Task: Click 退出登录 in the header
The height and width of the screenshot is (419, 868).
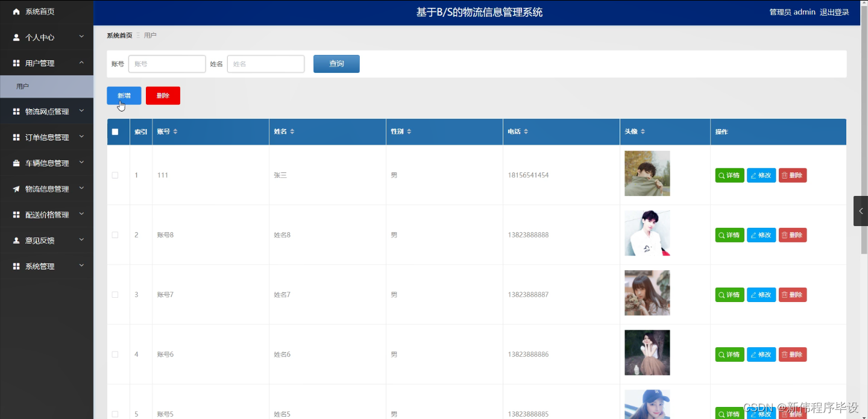Action: 834,12
